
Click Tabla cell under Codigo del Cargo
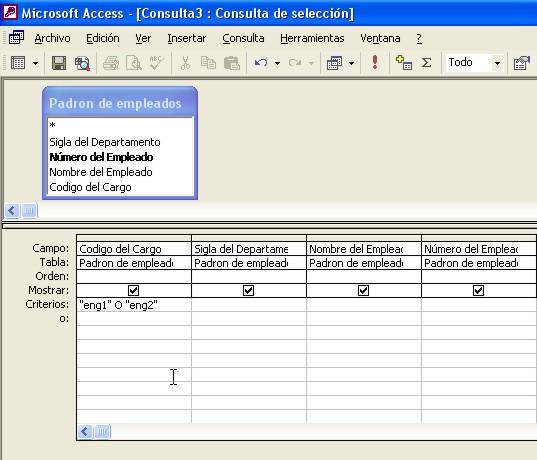[x=134, y=263]
